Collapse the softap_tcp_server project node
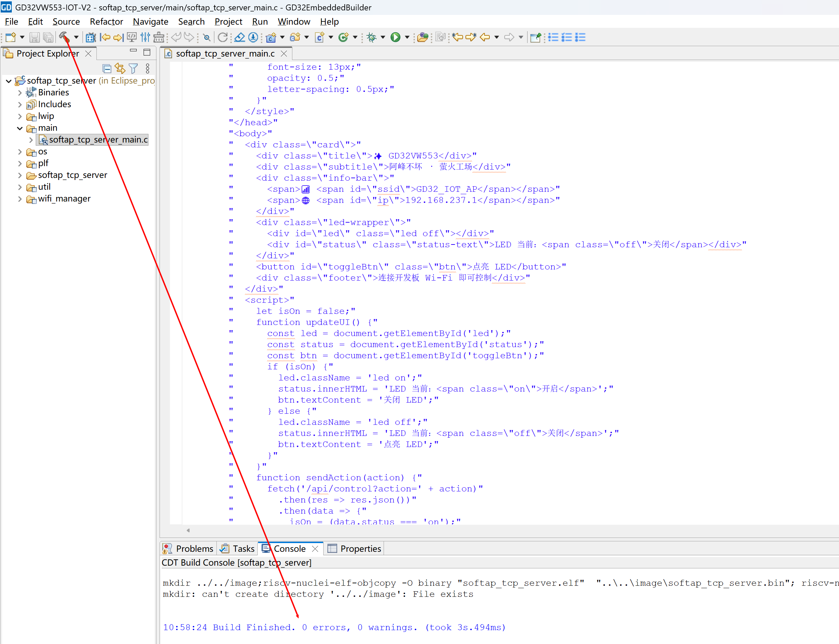 click(8, 81)
